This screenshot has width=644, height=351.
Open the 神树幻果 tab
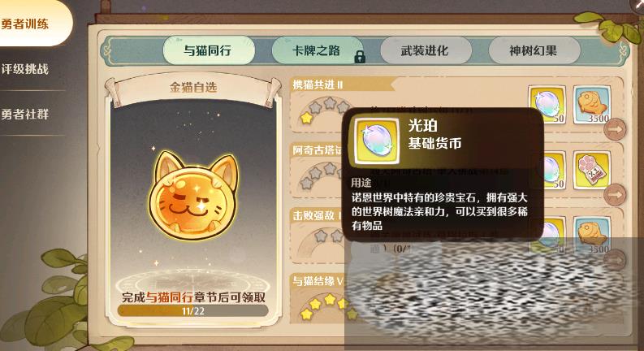tap(534, 50)
